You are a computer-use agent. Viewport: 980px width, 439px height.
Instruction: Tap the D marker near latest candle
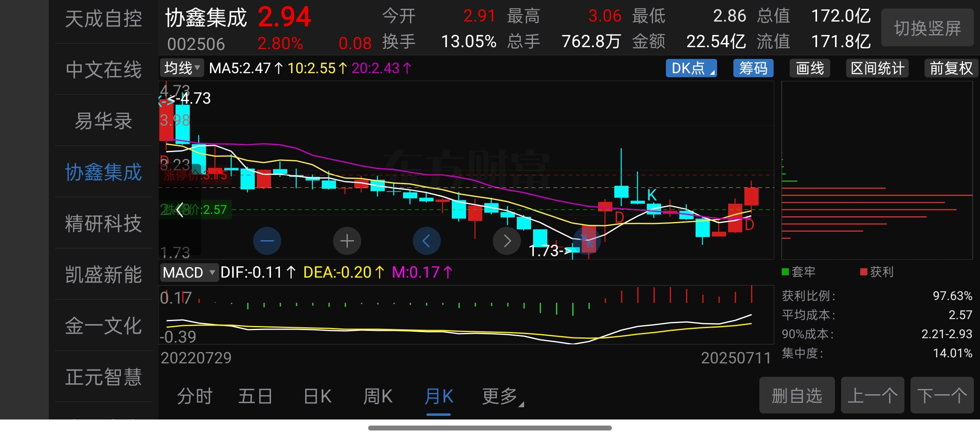[x=749, y=224]
